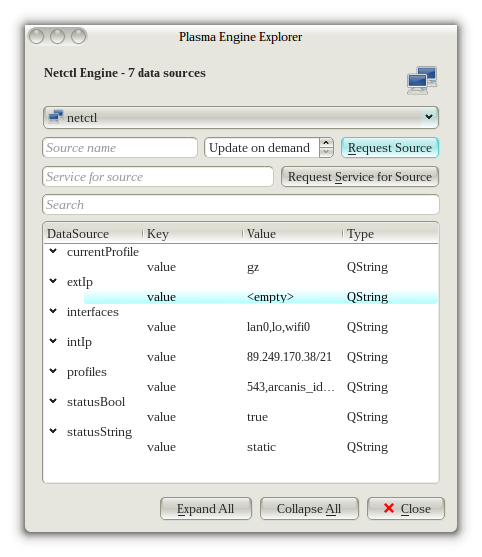Click the network computers icon in header
Screen dimensions: 482x557
422,80
